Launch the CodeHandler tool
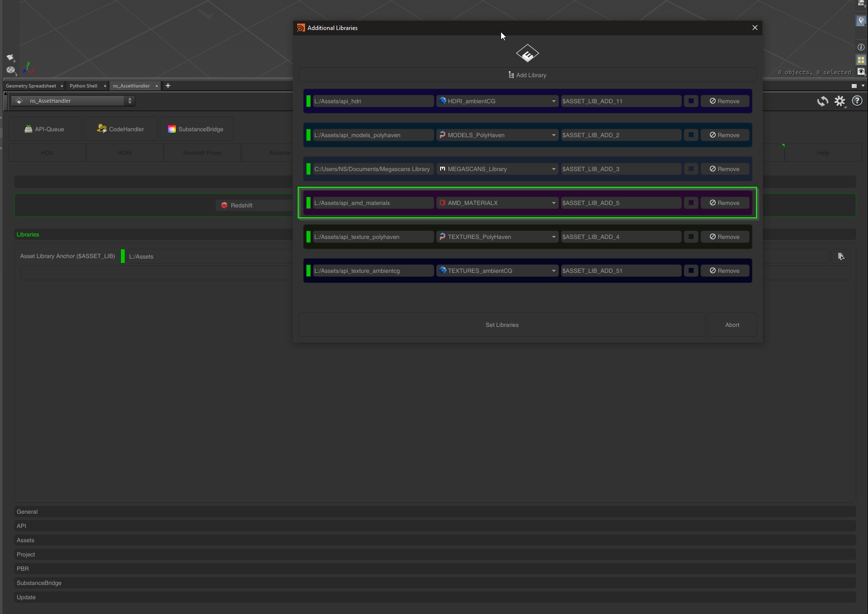Image resolution: width=868 pixels, height=614 pixels. pyautogui.click(x=121, y=129)
